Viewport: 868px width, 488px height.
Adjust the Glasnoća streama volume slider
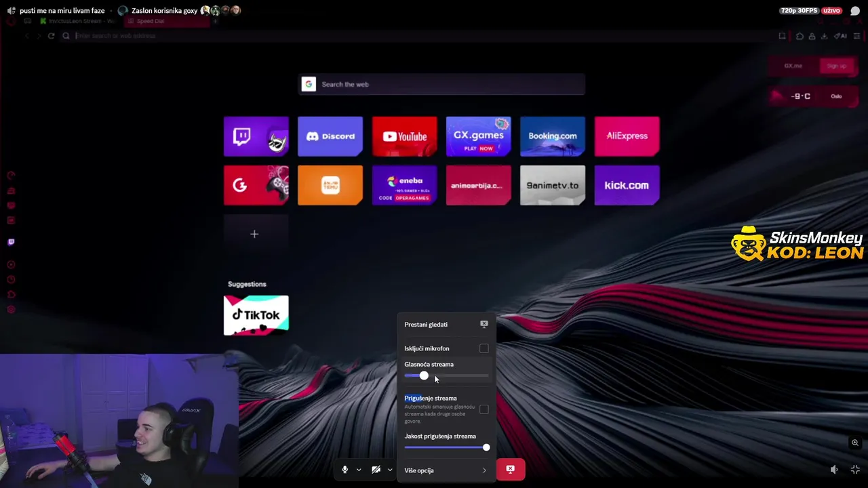[x=446, y=375]
